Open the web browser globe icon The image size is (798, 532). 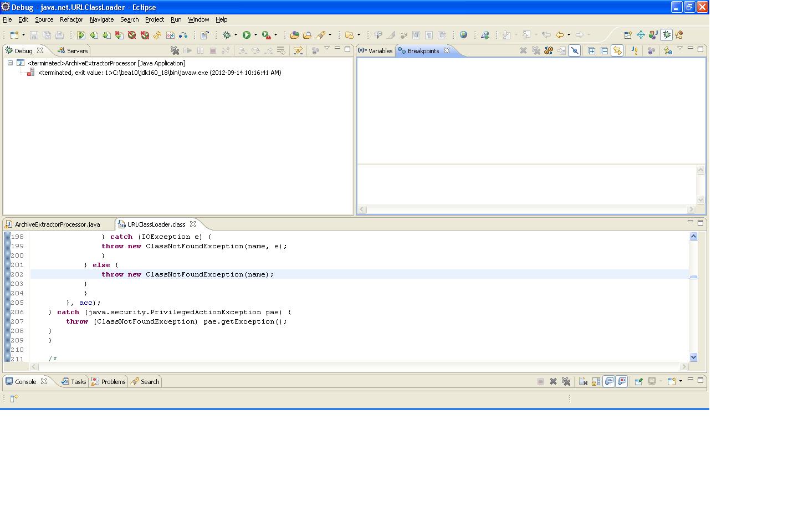point(463,35)
